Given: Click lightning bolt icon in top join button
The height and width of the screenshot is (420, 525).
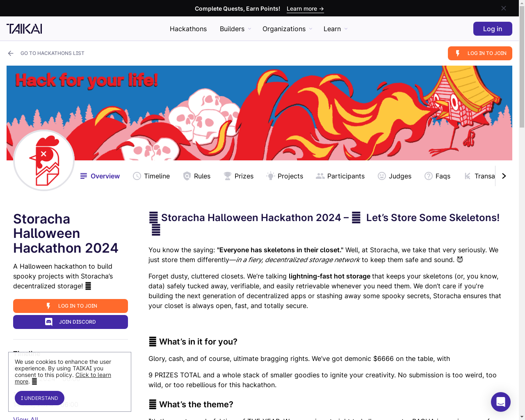Looking at the screenshot, I should point(458,53).
